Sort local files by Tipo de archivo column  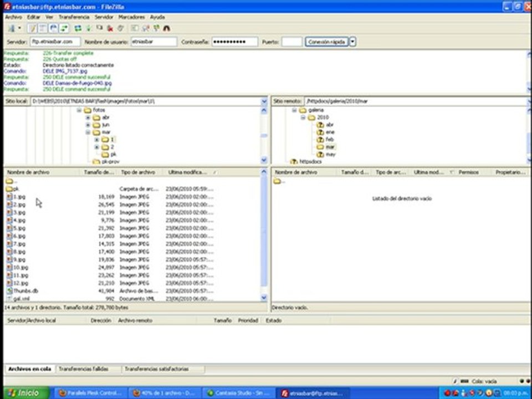tap(141, 172)
